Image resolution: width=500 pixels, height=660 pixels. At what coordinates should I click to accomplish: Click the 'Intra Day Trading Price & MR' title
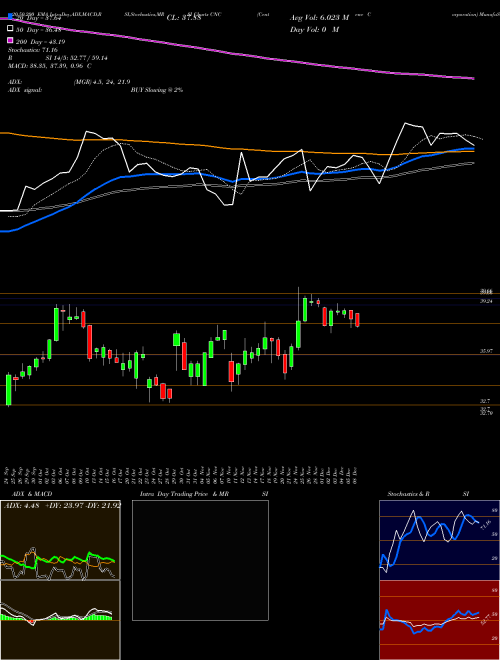pyautogui.click(x=184, y=494)
